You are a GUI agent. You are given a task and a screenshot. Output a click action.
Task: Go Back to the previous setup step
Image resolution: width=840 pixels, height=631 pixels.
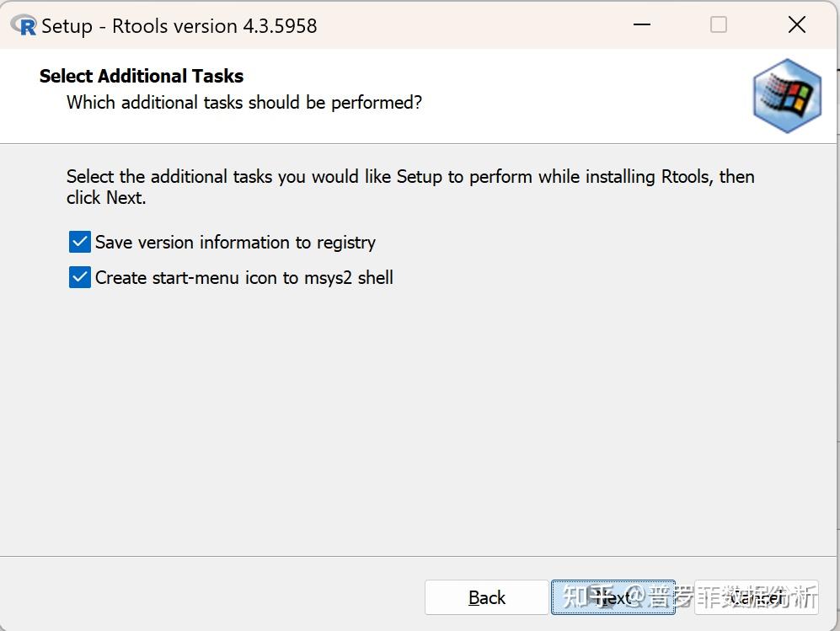[x=486, y=597]
